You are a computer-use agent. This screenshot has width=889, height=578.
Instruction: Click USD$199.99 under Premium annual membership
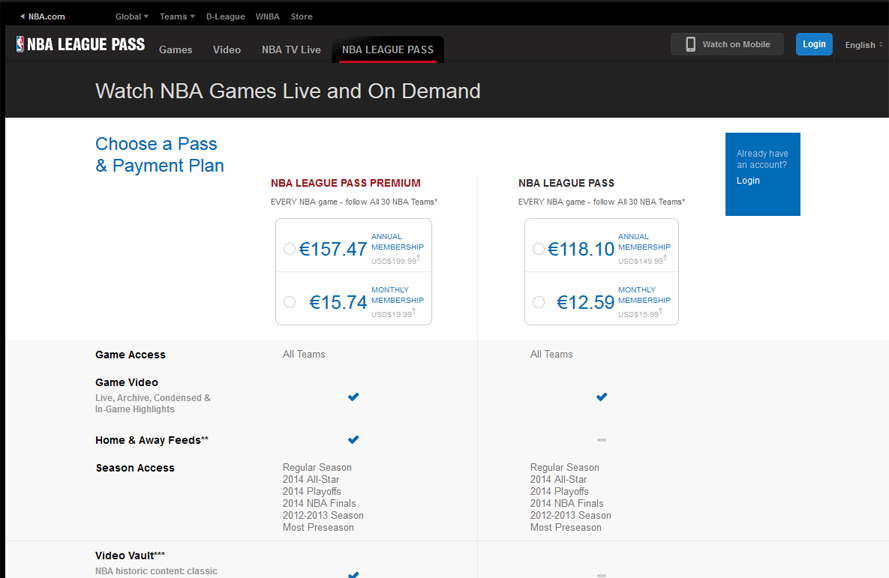[395, 261]
